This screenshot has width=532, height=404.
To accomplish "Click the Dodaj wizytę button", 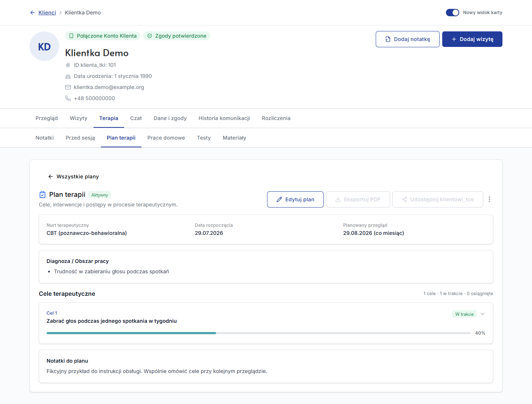I will pyautogui.click(x=472, y=39).
